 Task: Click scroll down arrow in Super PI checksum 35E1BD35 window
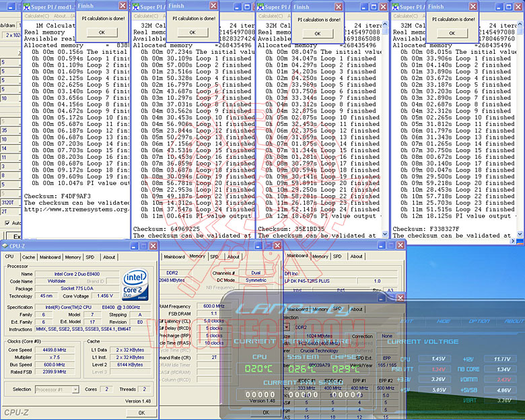(x=385, y=234)
